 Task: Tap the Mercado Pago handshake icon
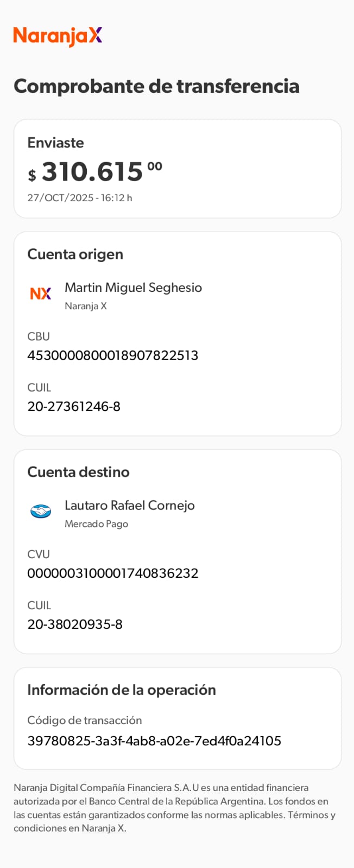[41, 511]
